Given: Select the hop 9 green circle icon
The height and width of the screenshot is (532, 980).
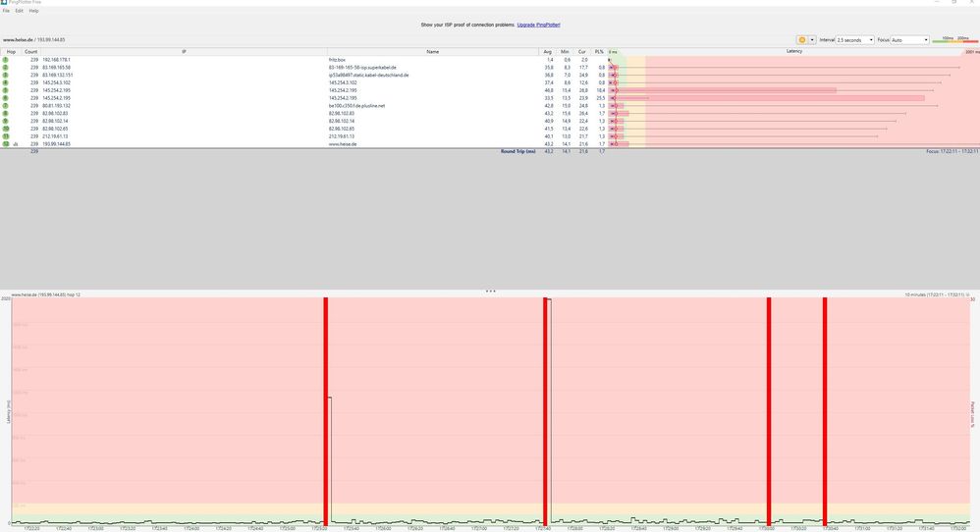Looking at the screenshot, I should 6,121.
